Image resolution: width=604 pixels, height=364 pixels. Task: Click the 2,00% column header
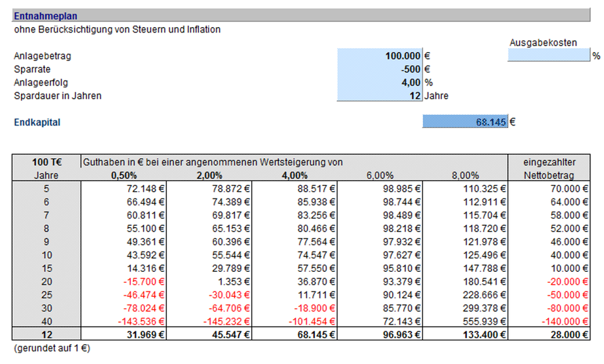(x=210, y=175)
